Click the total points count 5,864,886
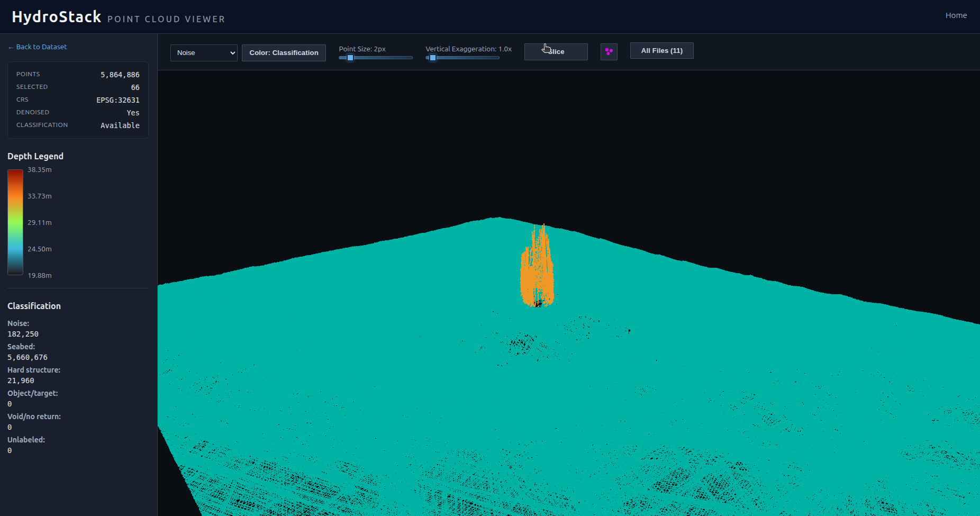Screen dimensions: 980x516 tap(120, 75)
